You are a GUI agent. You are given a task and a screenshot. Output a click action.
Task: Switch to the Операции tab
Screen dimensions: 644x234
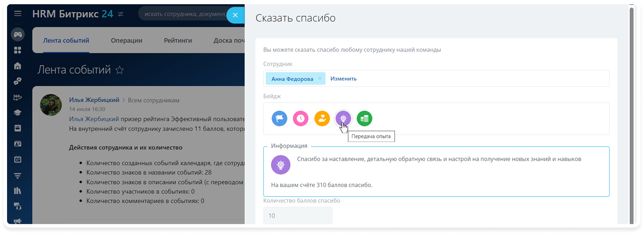(x=126, y=40)
